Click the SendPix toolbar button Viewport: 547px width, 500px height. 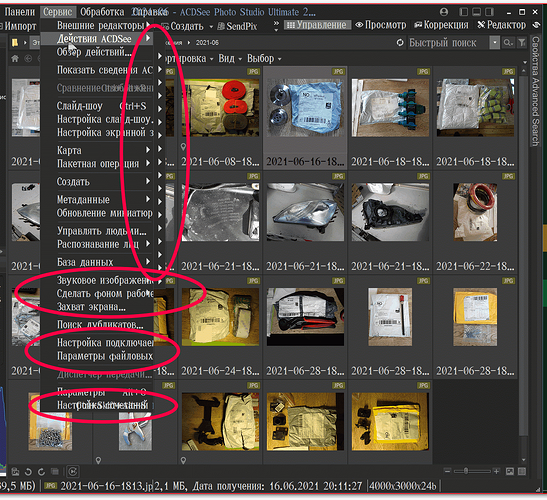click(x=237, y=26)
